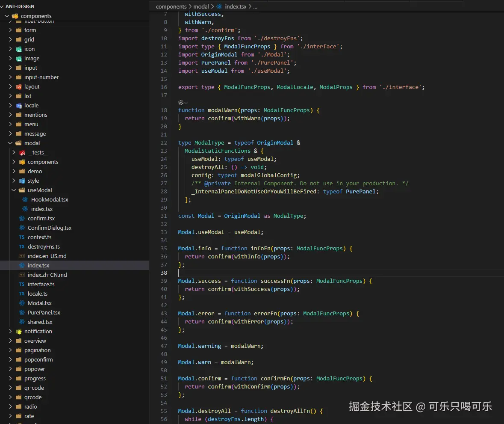Collapse the useModal folder
This screenshot has width=504, height=424.
14,190
